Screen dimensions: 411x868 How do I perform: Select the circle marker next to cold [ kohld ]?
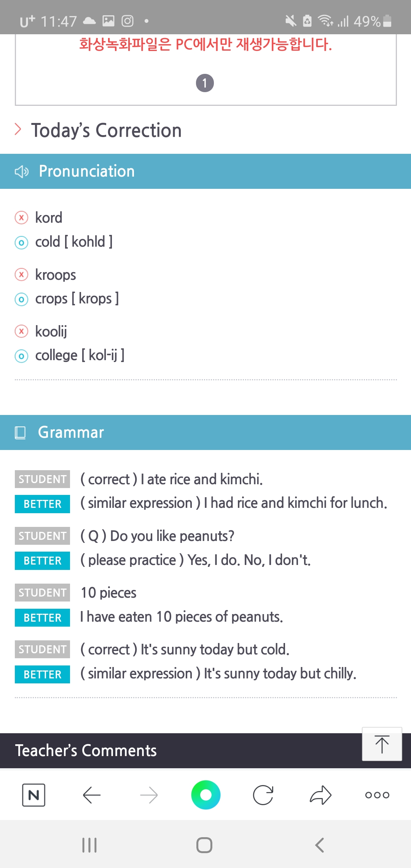[21, 243]
